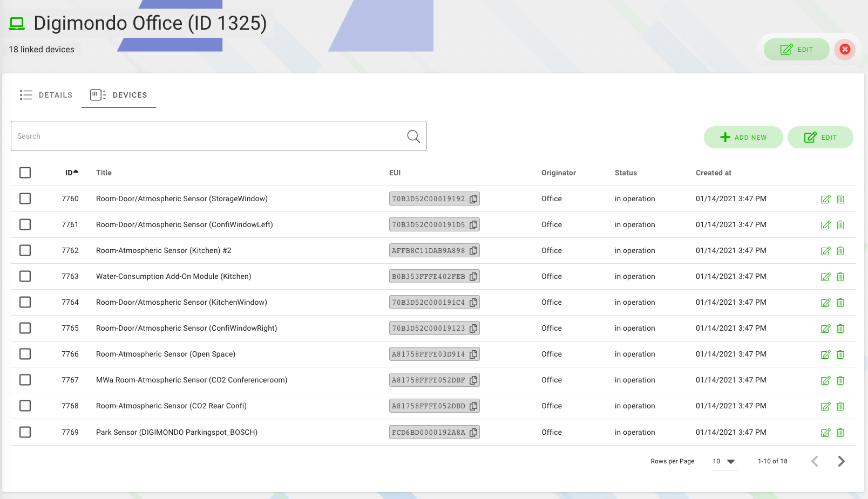Tick the select-all checkbox in table header
This screenshot has height=499, width=868.
pyautogui.click(x=25, y=173)
